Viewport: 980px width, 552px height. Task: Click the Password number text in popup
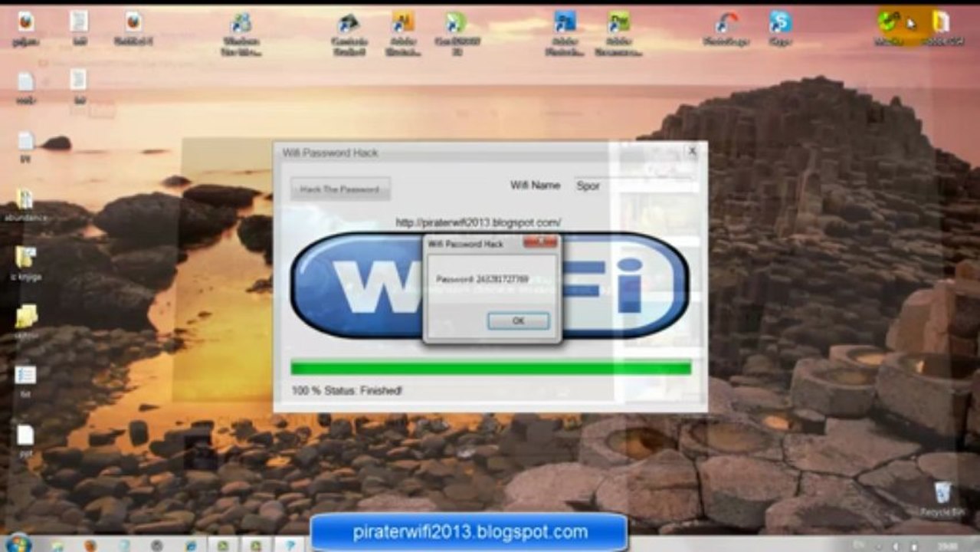pos(483,280)
